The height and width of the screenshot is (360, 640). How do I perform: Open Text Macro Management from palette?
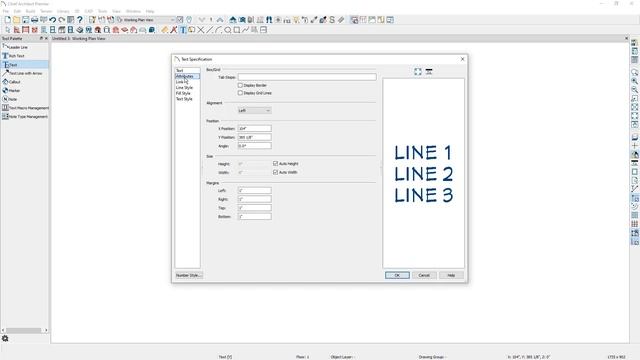tap(24, 108)
